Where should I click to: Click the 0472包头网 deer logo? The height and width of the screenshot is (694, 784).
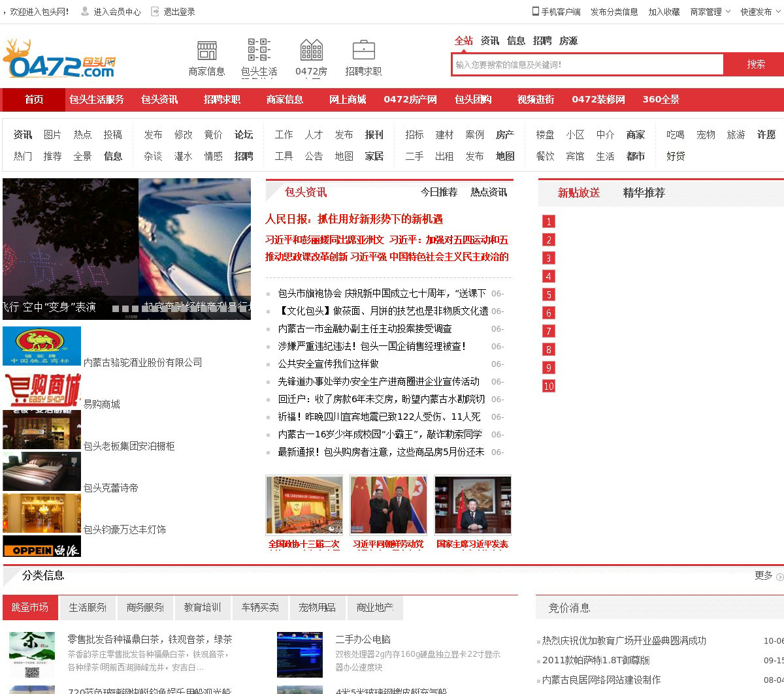[x=60, y=59]
